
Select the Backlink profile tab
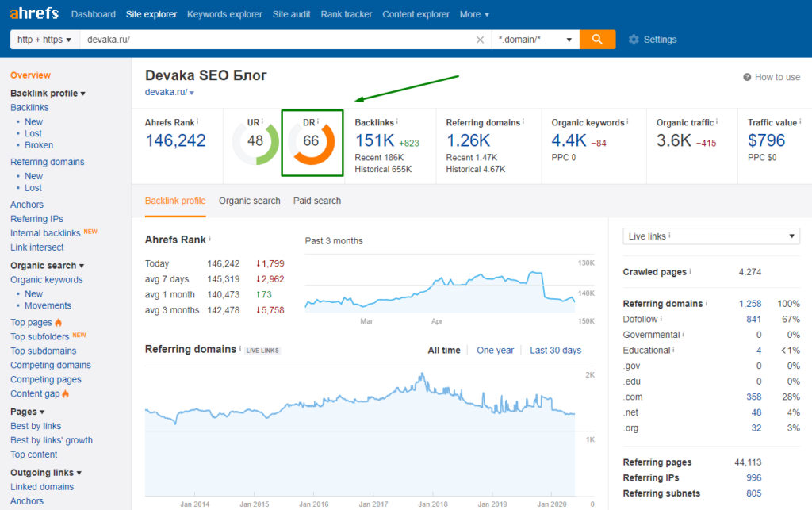tap(175, 201)
